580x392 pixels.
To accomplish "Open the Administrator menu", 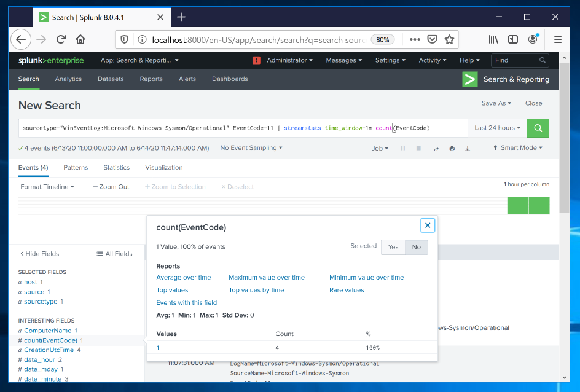I will [289, 60].
